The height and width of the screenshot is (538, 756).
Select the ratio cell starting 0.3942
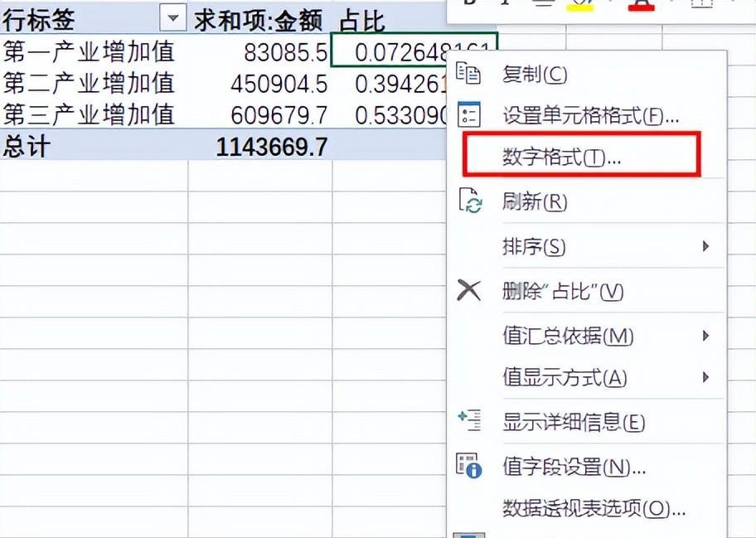(x=390, y=82)
